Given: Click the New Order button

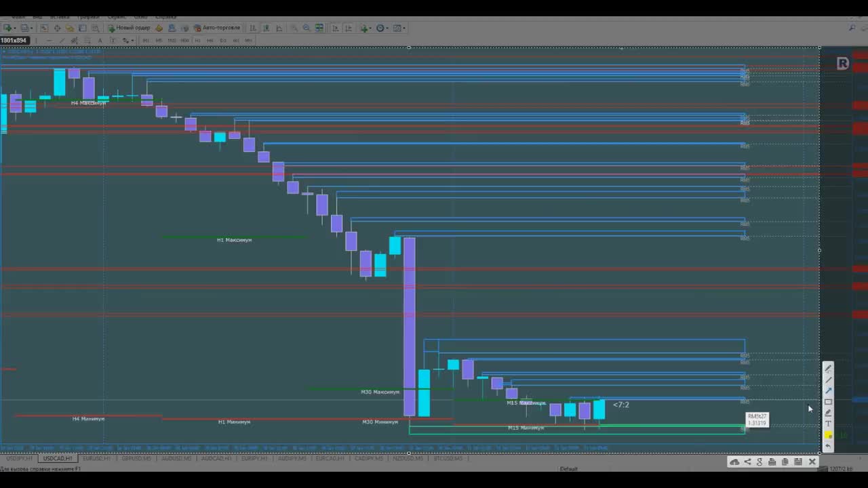Looking at the screenshot, I should pos(129,28).
